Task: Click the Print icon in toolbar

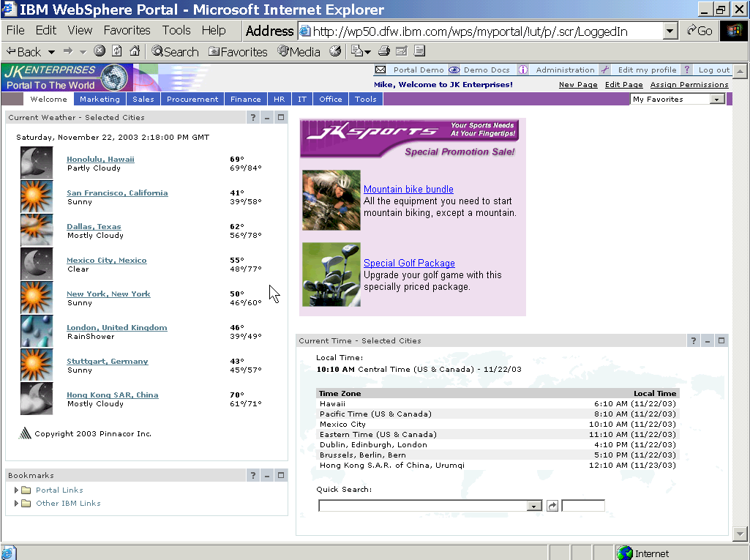Action: tap(384, 51)
